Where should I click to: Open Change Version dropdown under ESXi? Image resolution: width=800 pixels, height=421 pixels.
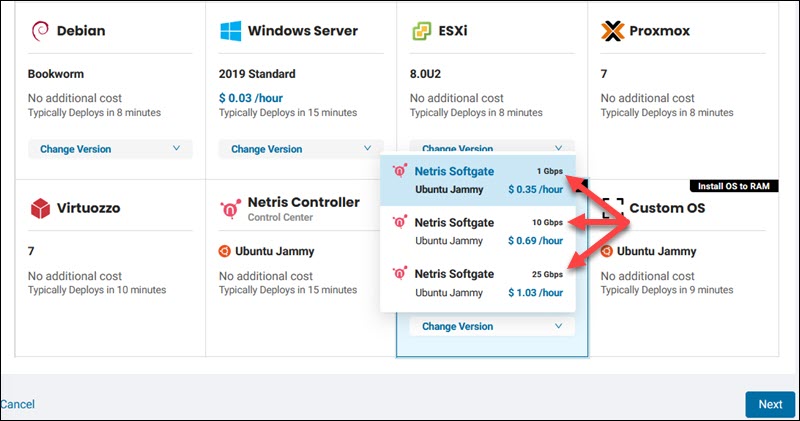[492, 146]
